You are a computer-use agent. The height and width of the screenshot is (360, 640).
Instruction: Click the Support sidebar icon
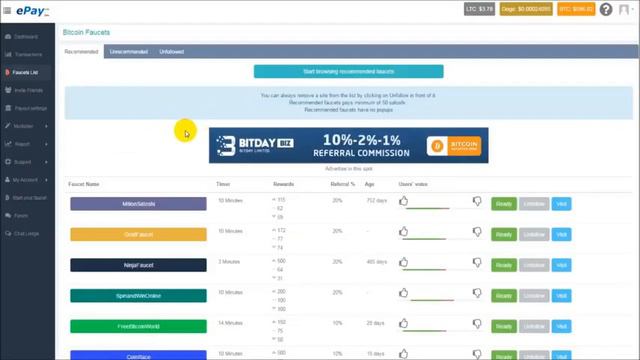pos(8,162)
